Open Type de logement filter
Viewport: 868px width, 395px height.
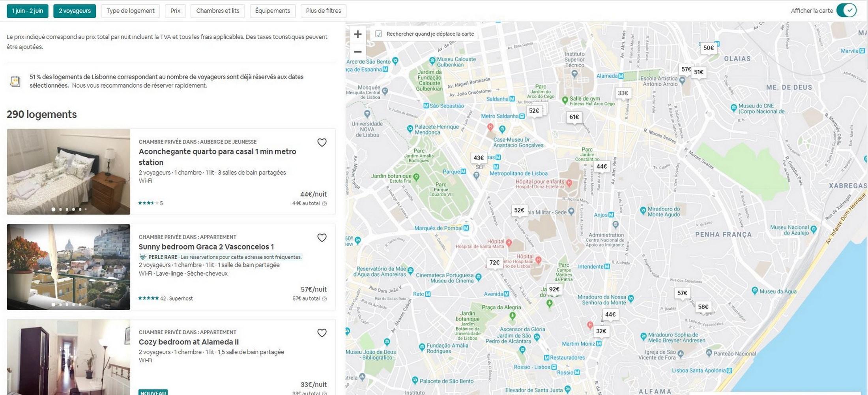[130, 11]
